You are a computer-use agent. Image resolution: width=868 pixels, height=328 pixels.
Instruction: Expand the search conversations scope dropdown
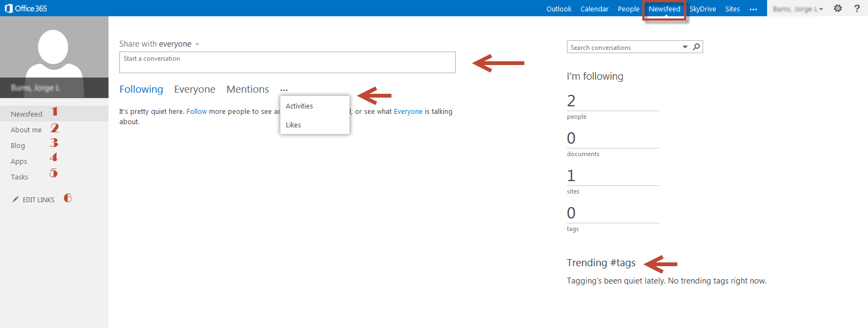pos(685,47)
